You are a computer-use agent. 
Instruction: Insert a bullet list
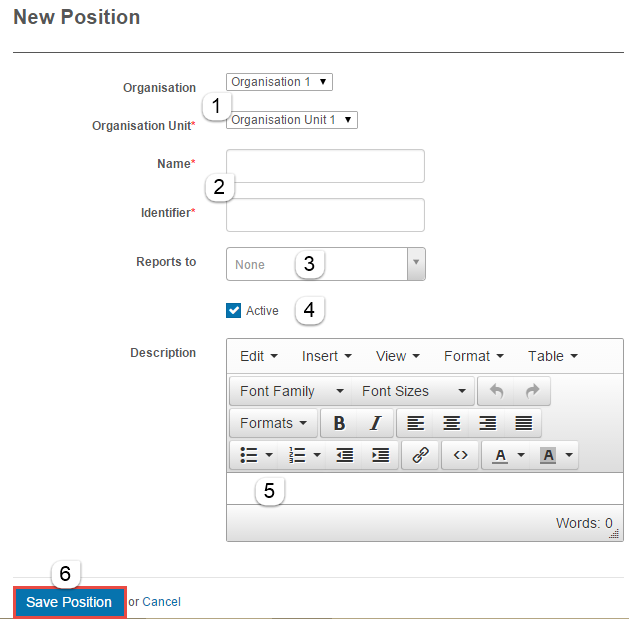pos(249,455)
